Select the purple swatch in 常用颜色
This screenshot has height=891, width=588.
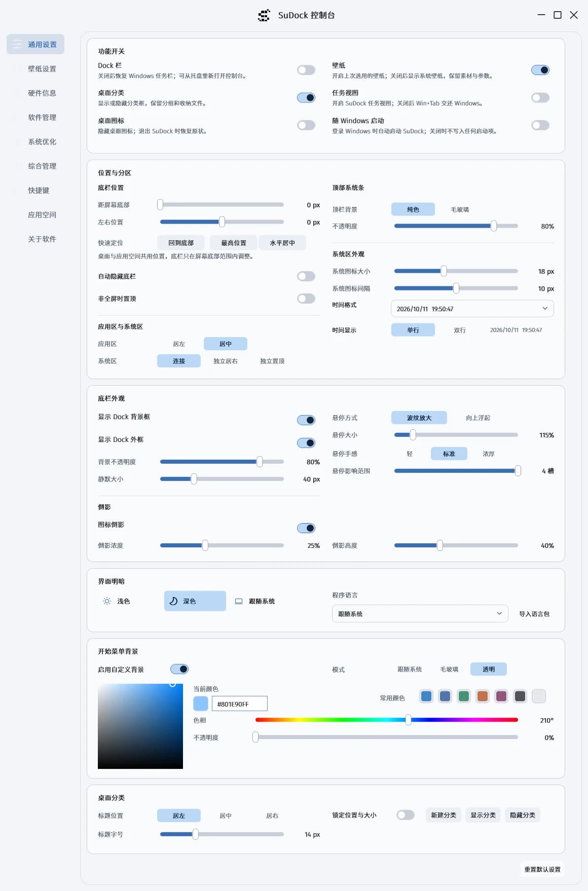501,696
